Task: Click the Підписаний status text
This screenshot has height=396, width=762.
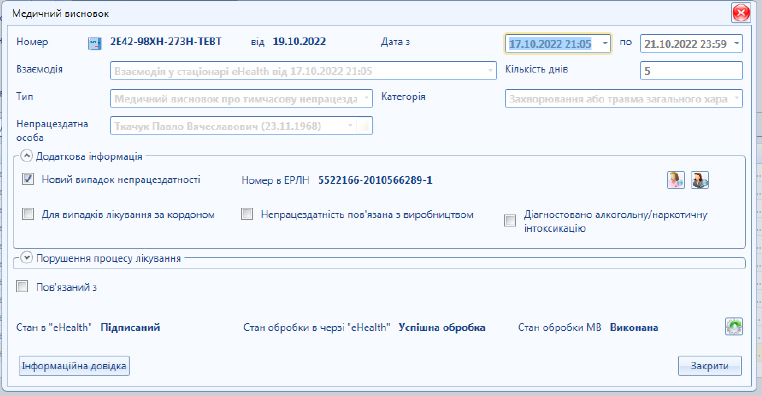Action: (x=130, y=327)
